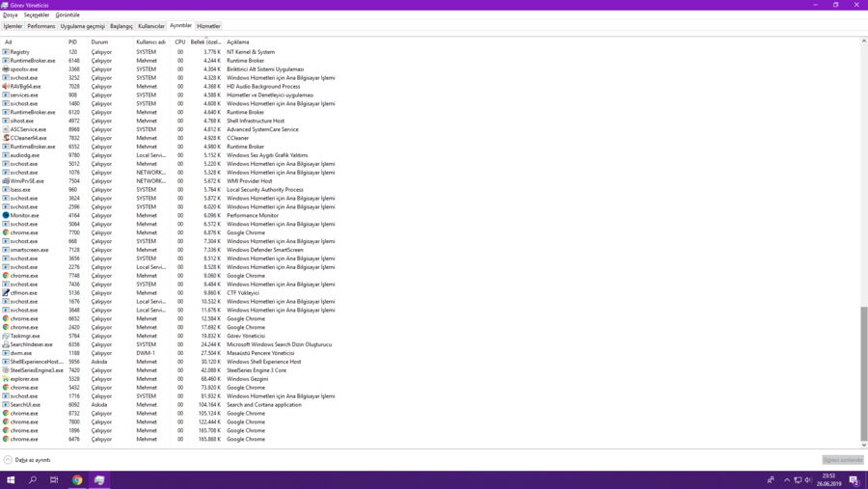Switch to the Kullanıcılar tab
Screen dimensions: 868x489
[x=151, y=26]
